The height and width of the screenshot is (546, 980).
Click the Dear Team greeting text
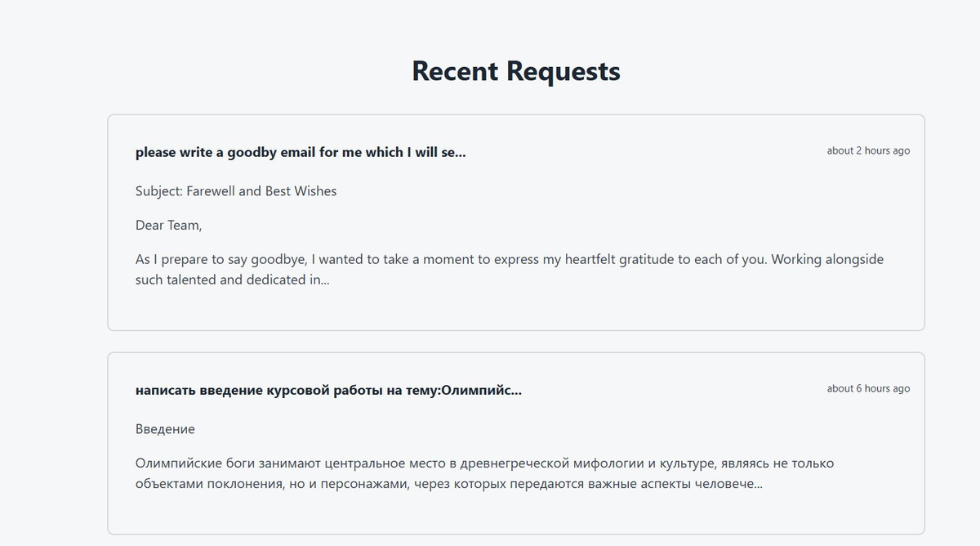(168, 226)
